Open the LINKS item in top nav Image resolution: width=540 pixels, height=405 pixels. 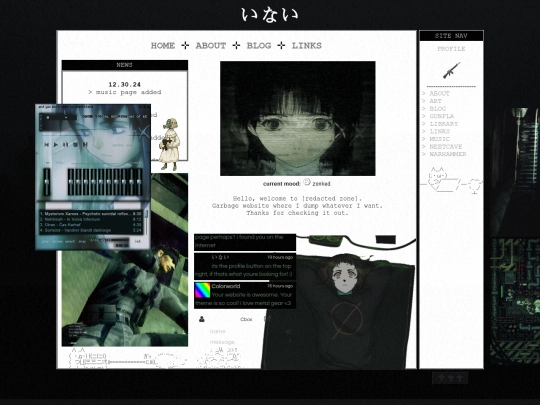[307, 46]
